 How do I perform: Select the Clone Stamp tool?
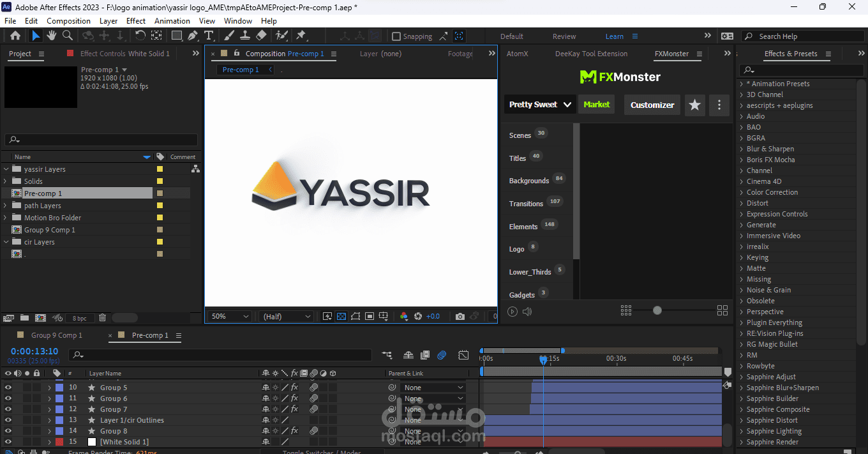[245, 36]
